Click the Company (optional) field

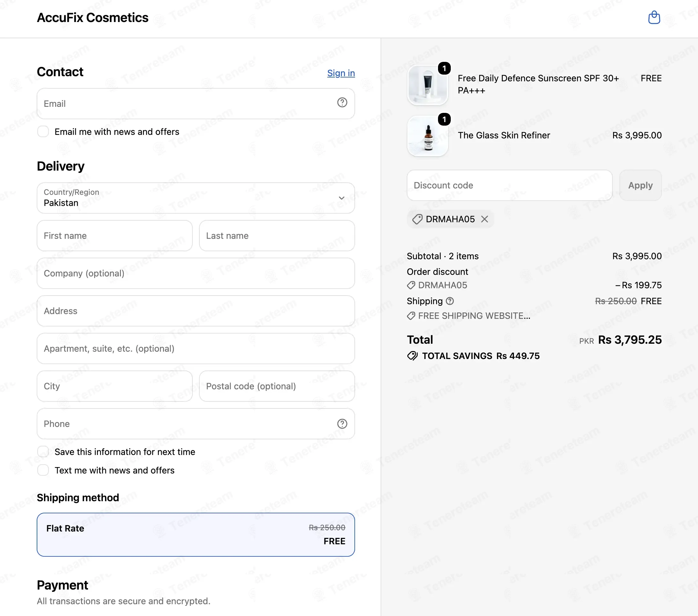[x=196, y=273]
